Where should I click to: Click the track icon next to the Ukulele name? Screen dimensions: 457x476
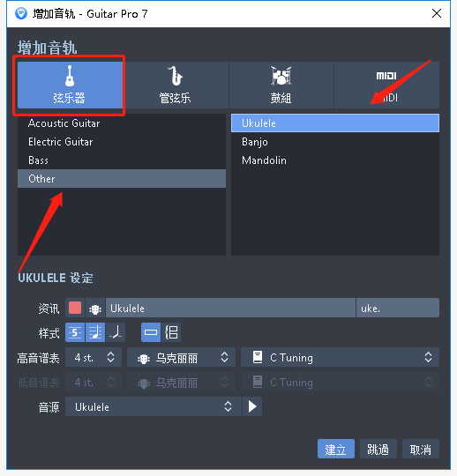95,308
